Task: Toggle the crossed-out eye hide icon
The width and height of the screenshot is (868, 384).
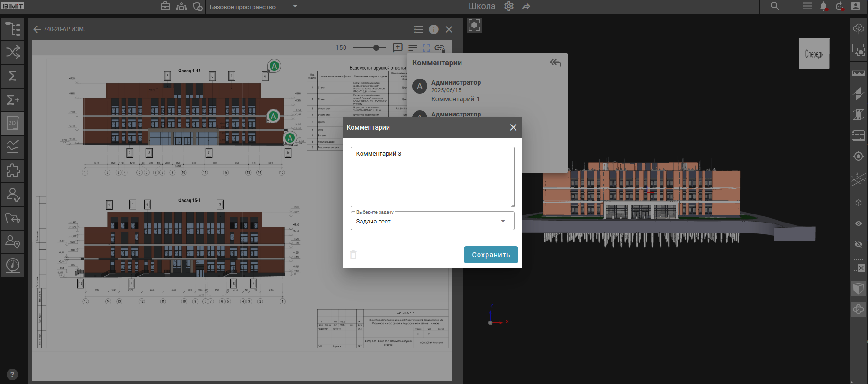Action: coord(858,244)
